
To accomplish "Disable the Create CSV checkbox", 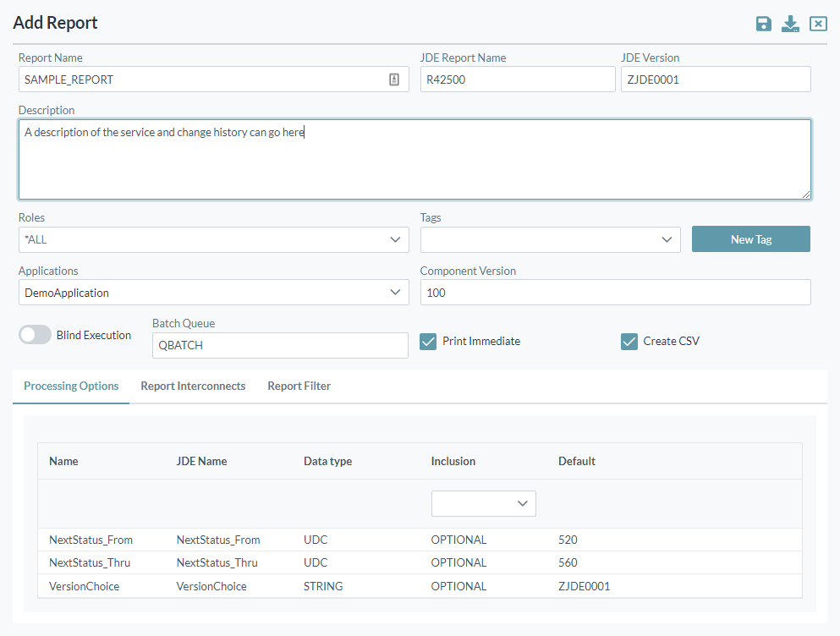I will (x=629, y=342).
